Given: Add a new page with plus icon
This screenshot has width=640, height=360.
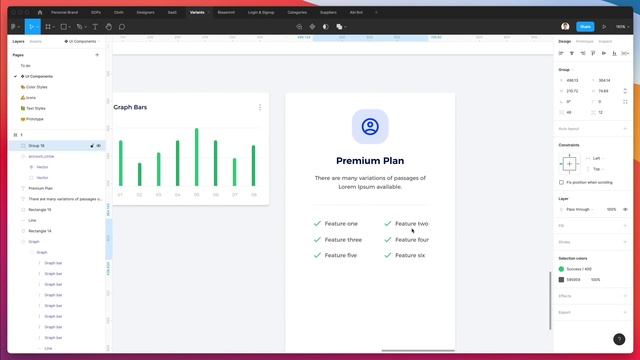Looking at the screenshot, I should point(97,55).
